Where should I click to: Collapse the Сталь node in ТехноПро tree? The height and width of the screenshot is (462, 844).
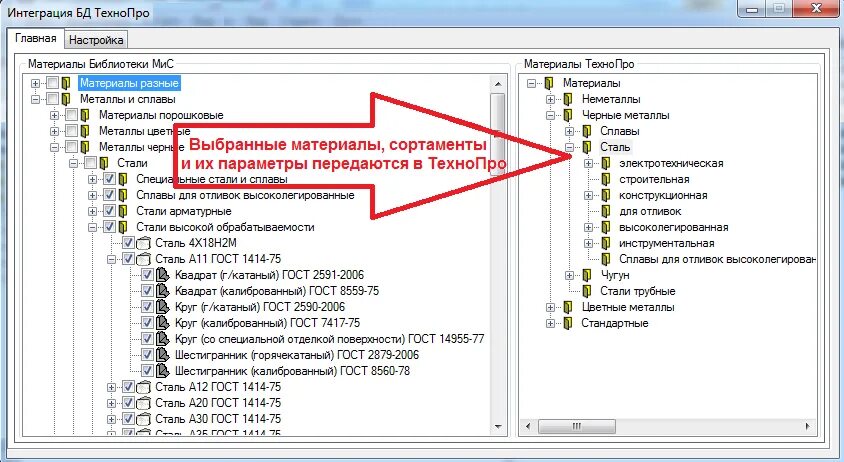[x=569, y=148]
